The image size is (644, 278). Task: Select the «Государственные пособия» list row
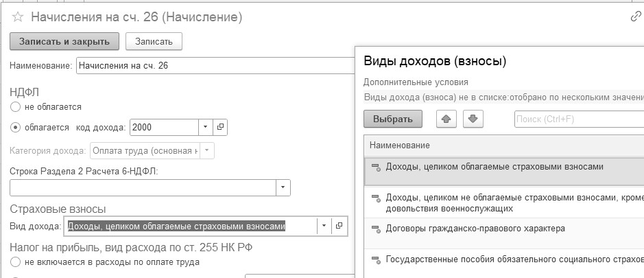pos(508,259)
